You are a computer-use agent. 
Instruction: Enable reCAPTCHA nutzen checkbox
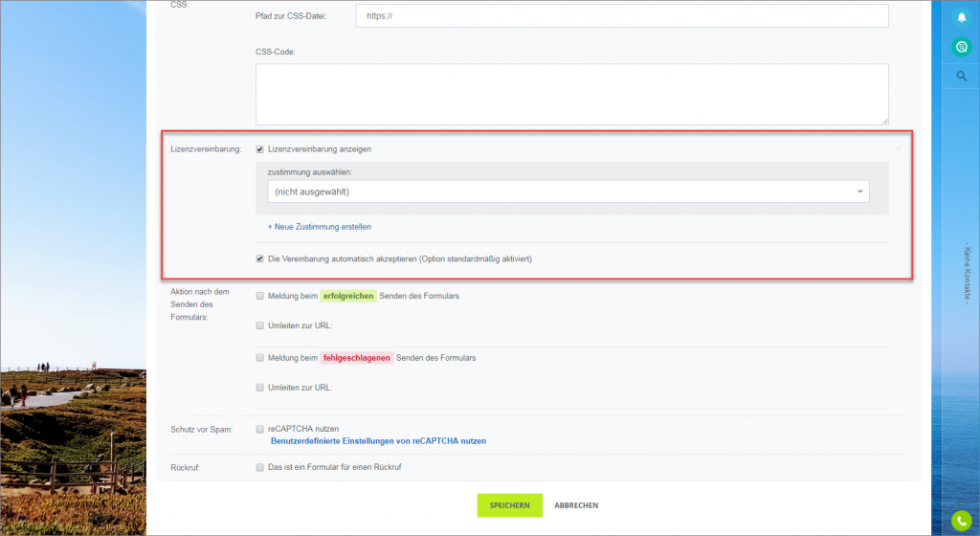[x=260, y=429]
